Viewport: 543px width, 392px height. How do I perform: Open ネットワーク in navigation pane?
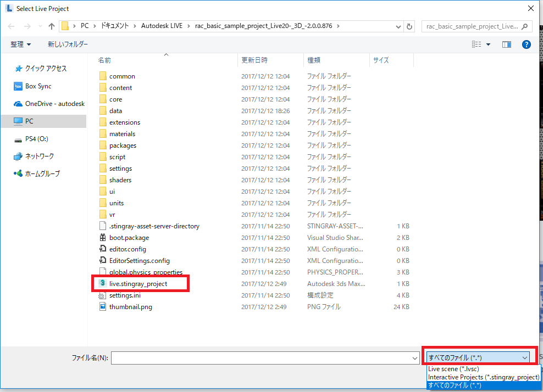point(34,156)
